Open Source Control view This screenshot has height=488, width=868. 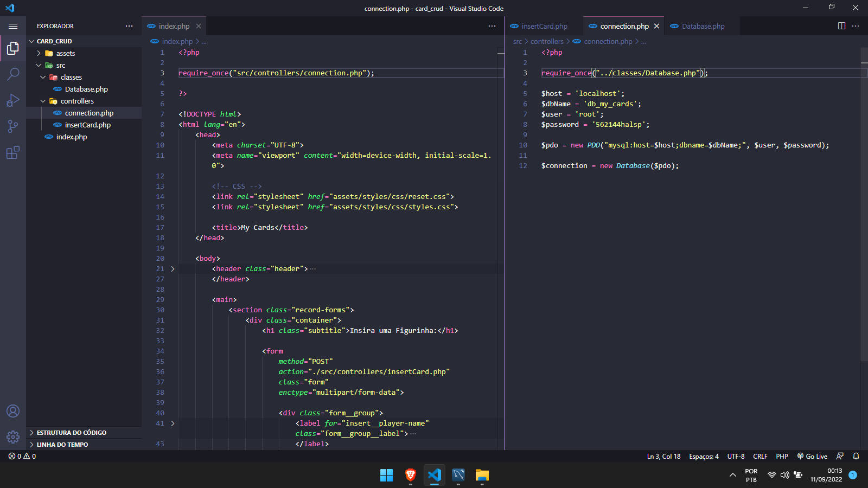point(13,126)
